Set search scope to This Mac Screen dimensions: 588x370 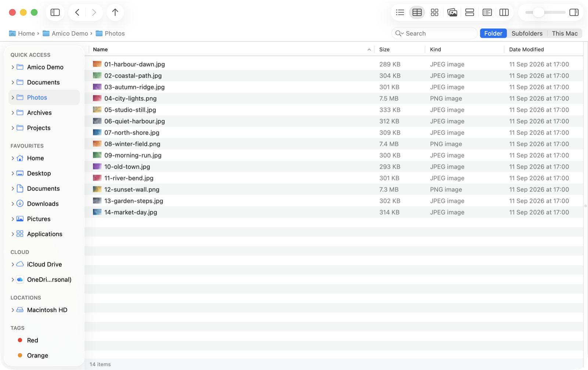[564, 33]
